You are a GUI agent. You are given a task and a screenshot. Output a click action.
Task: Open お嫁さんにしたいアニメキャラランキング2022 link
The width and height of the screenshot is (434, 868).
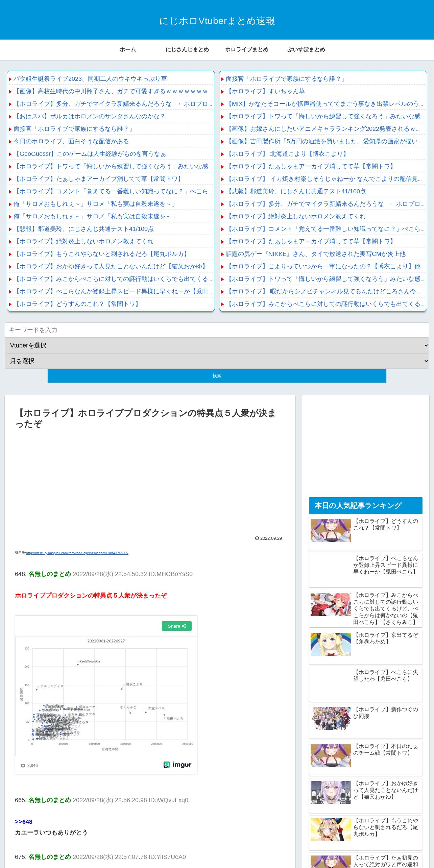323,129
